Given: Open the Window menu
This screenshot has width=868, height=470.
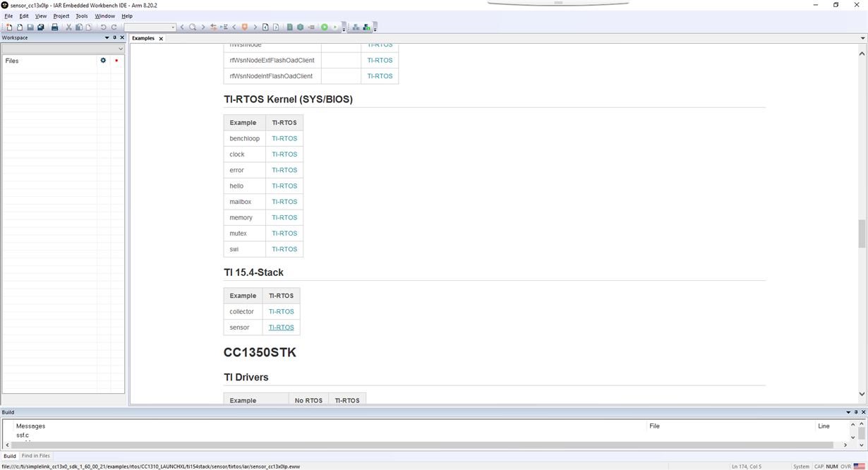Looking at the screenshot, I should [104, 16].
